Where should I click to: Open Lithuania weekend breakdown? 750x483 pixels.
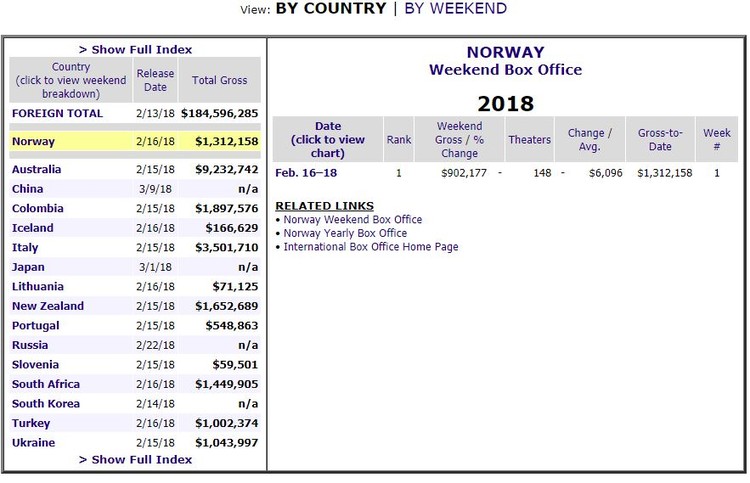[38, 286]
